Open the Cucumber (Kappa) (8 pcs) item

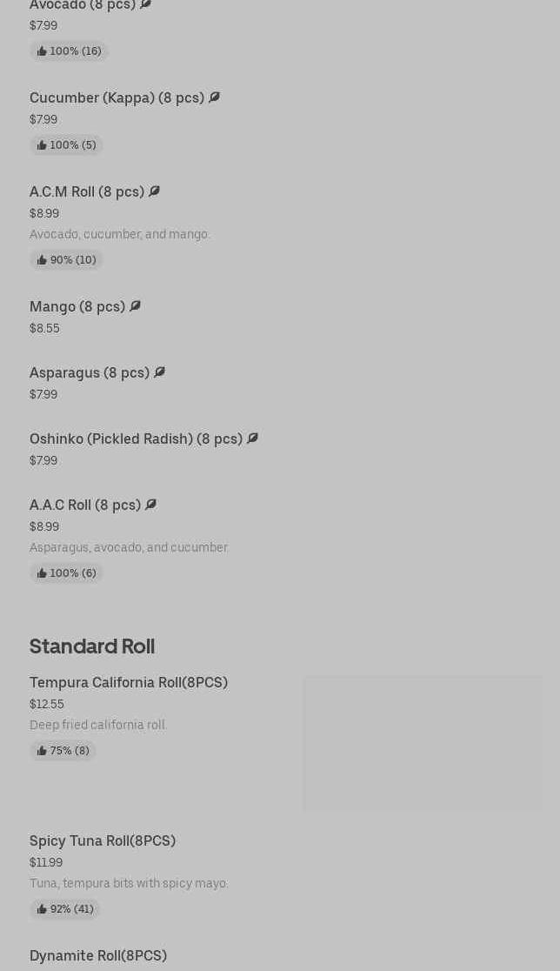pos(117,97)
